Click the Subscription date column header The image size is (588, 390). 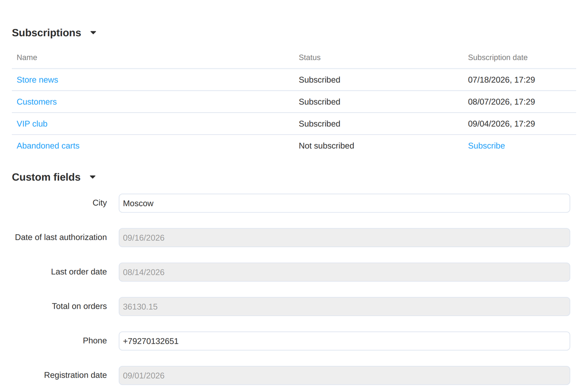pyautogui.click(x=498, y=58)
